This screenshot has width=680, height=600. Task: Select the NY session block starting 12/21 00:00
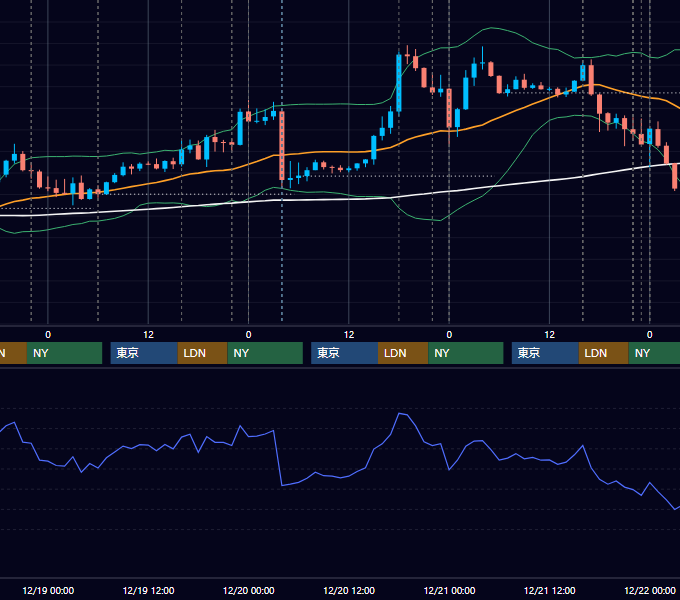pos(466,353)
